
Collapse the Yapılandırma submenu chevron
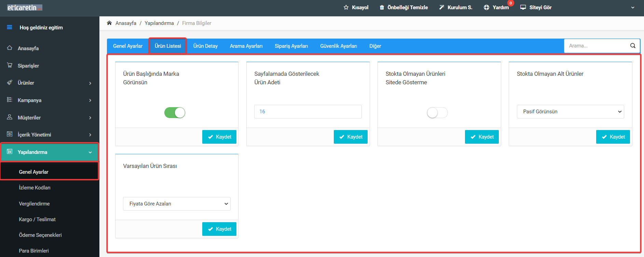pyautogui.click(x=90, y=152)
